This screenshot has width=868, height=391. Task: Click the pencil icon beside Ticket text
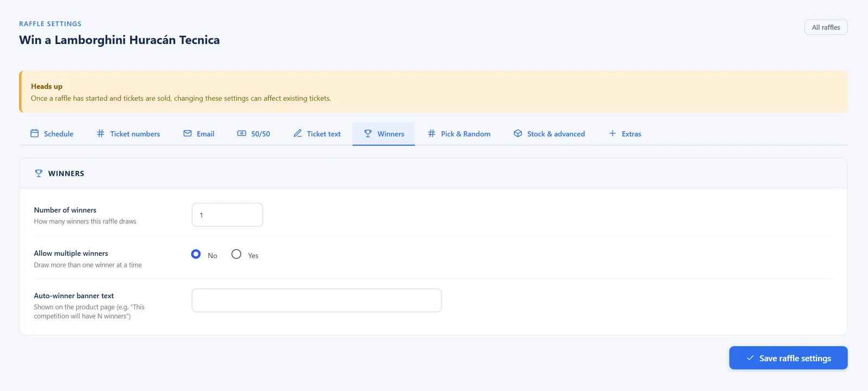pyautogui.click(x=297, y=133)
